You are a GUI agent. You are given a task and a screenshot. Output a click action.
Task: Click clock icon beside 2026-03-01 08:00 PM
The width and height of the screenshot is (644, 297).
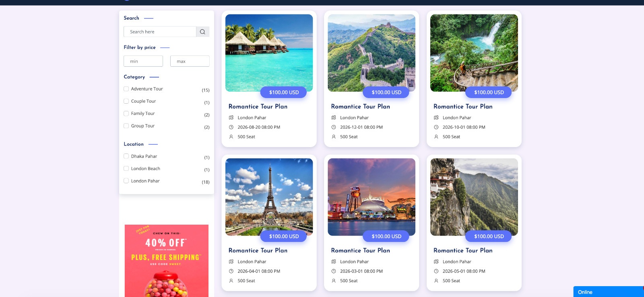[334, 271]
